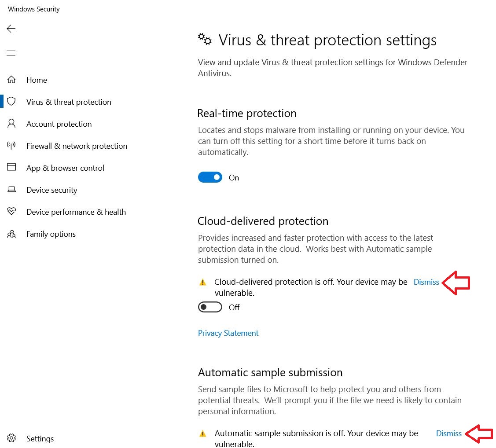Select the Virus & threat protection shield icon

(x=11, y=102)
